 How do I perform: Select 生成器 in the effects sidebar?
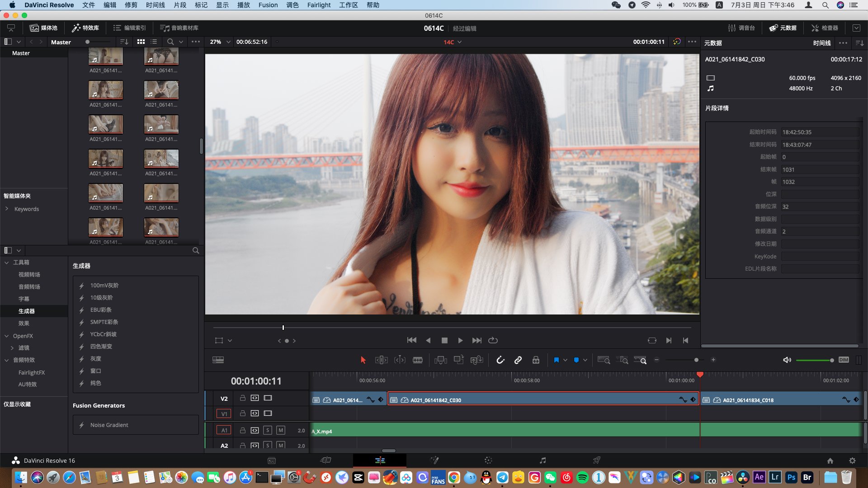26,311
